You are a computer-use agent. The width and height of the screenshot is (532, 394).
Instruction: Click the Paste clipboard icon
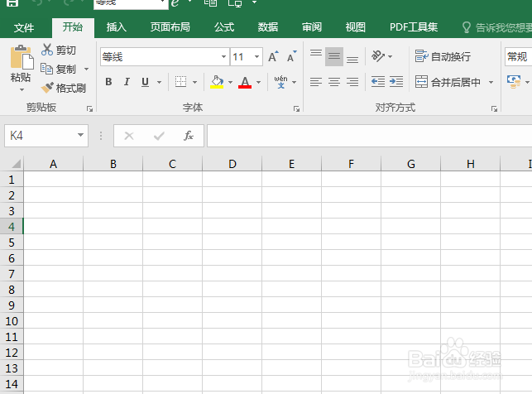click(x=22, y=57)
